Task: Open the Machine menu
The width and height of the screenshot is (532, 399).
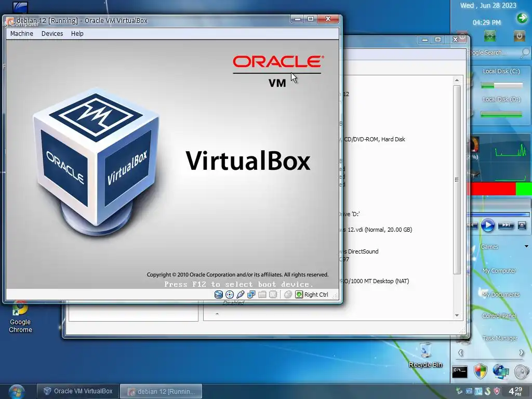Action: pos(21,34)
